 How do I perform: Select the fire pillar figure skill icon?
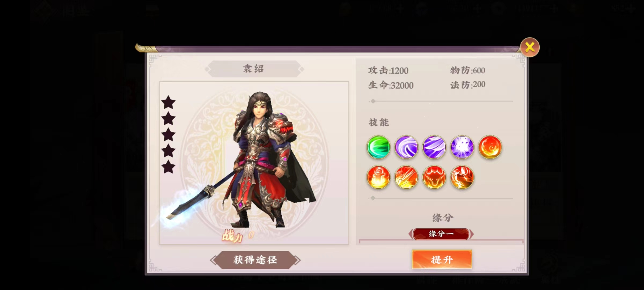(x=378, y=177)
